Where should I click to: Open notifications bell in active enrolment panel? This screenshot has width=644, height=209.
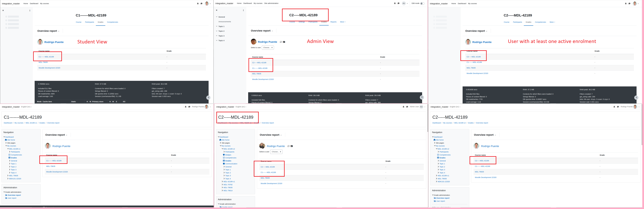[x=626, y=4]
